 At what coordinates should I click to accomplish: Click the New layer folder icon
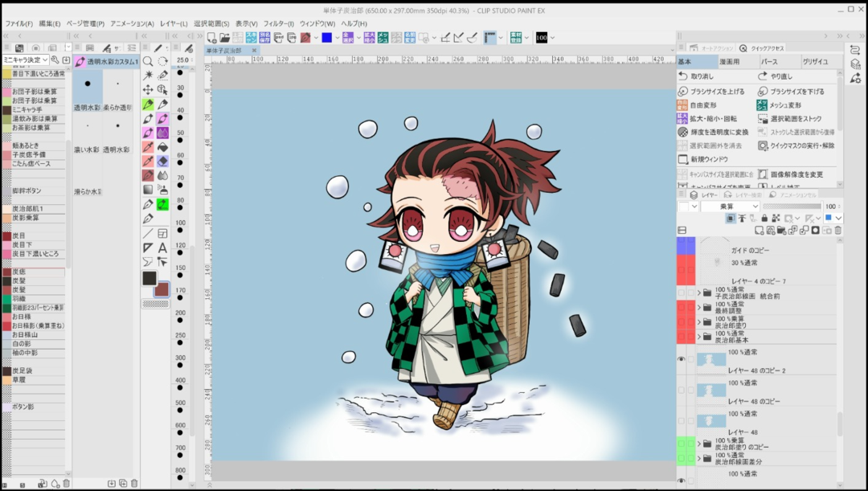[782, 231]
